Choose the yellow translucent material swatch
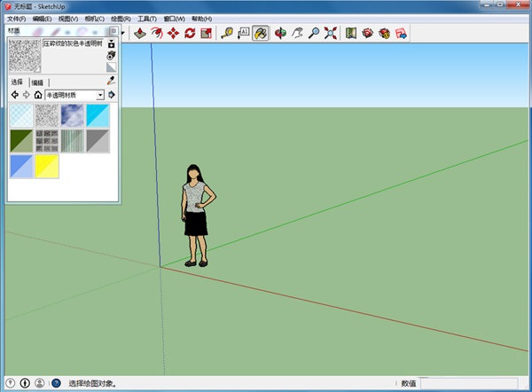 47,166
